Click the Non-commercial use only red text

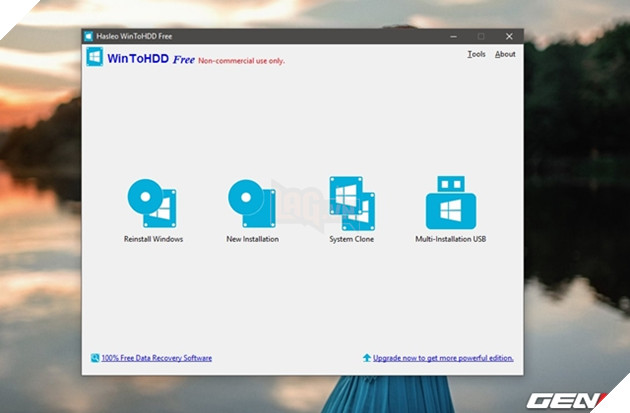coord(241,60)
